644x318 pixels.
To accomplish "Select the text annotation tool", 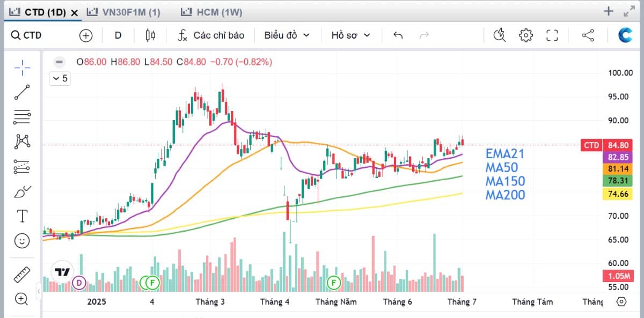I will coord(22,216).
